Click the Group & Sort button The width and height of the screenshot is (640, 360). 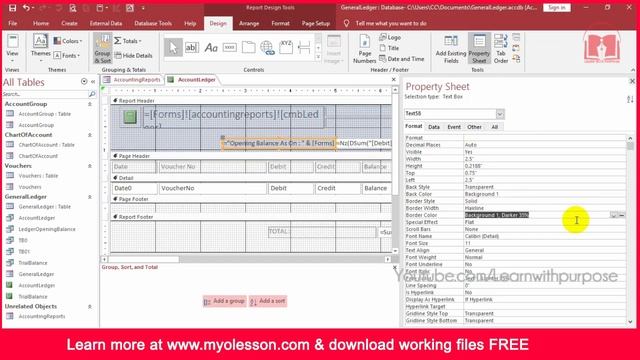[102, 49]
